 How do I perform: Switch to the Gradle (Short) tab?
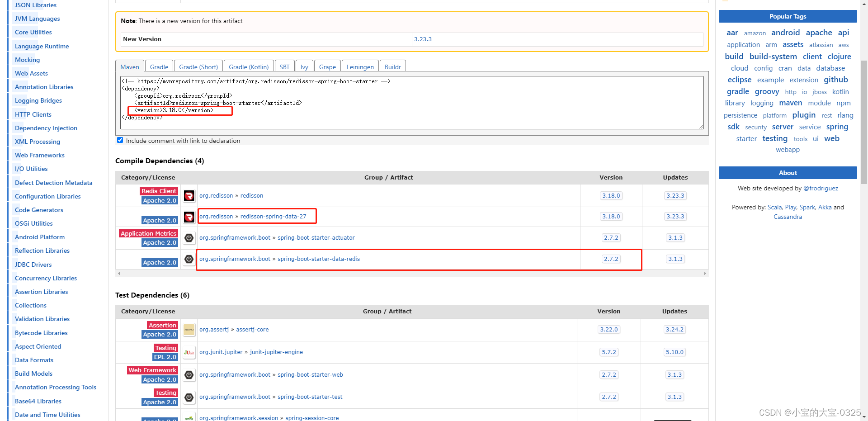tap(198, 66)
